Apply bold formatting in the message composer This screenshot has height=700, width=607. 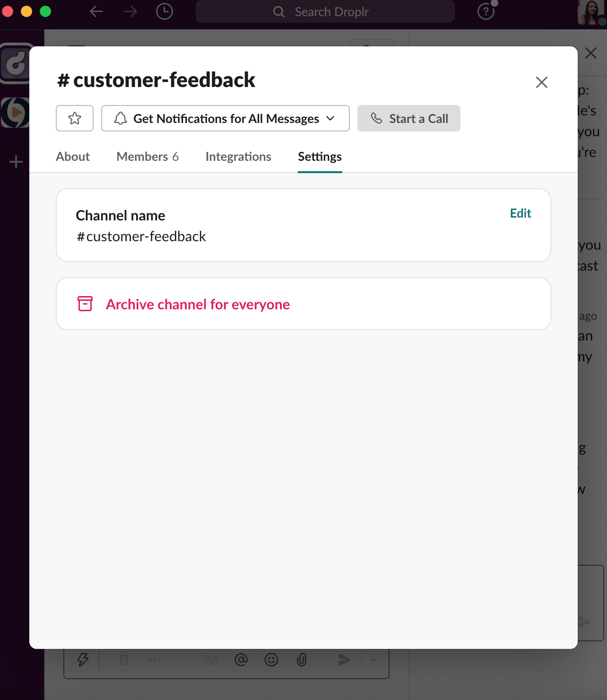124,660
